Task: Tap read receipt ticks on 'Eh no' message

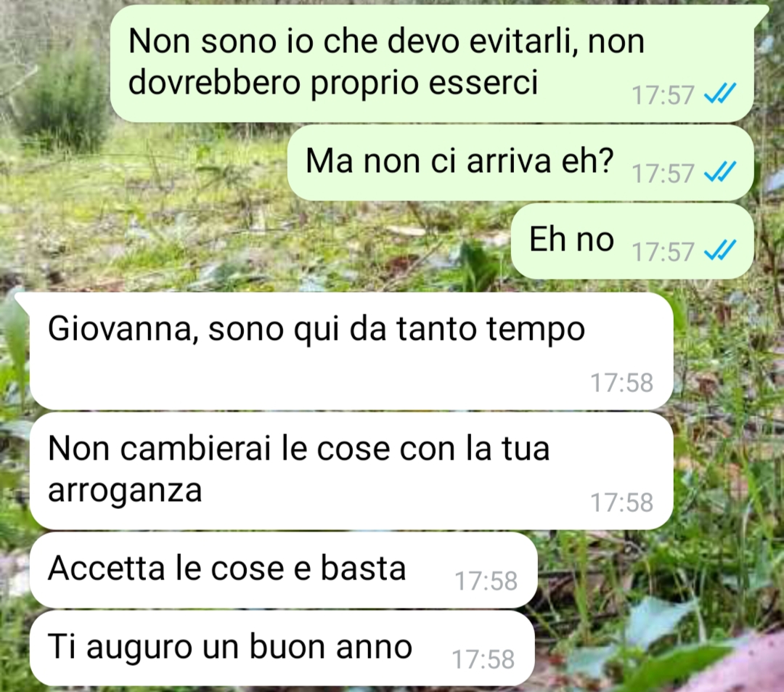Action: (x=720, y=250)
